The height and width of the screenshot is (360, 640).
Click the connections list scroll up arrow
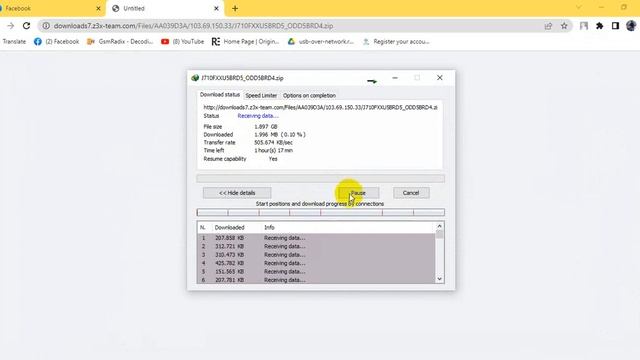point(440,226)
